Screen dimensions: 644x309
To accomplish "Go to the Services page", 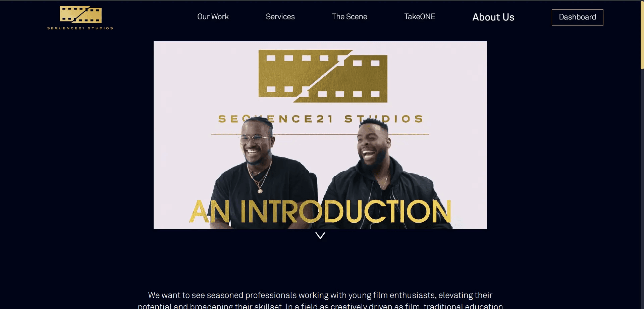I will 280,16.
